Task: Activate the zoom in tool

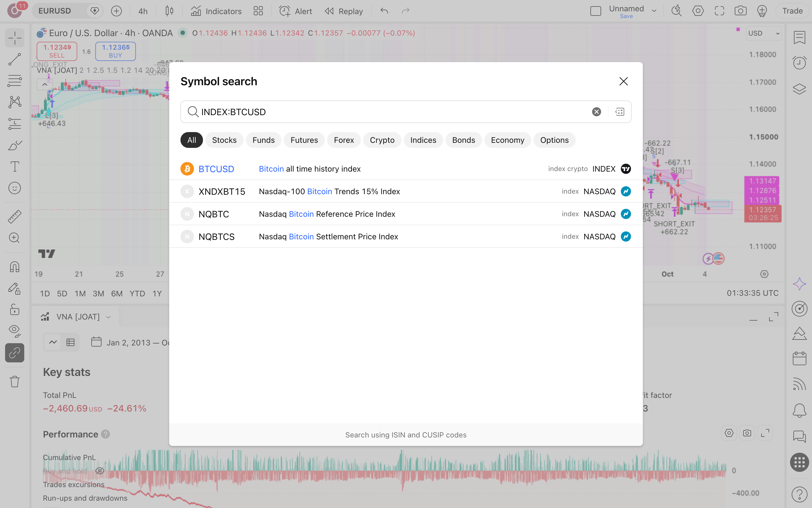Action: (x=14, y=238)
